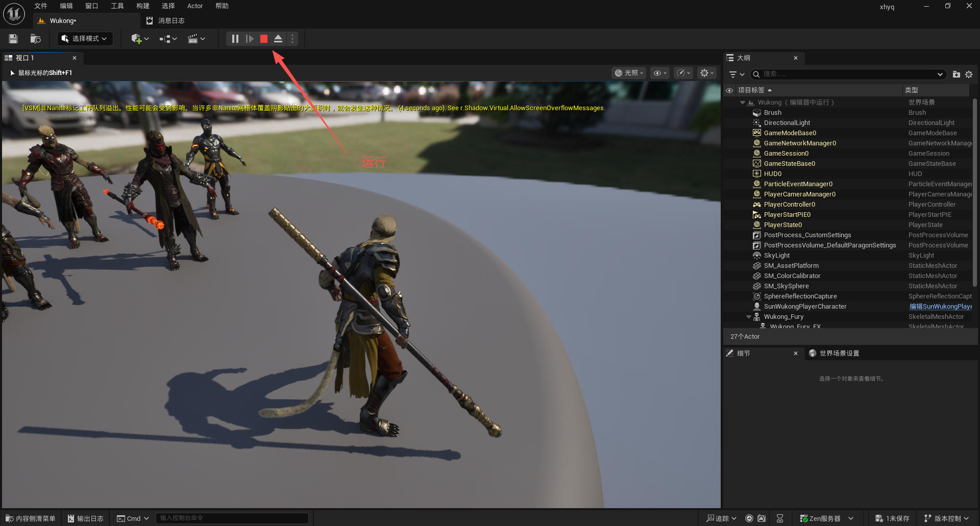980x526 pixels.
Task: Switch to the 世界场景设置 tab
Action: click(x=835, y=354)
